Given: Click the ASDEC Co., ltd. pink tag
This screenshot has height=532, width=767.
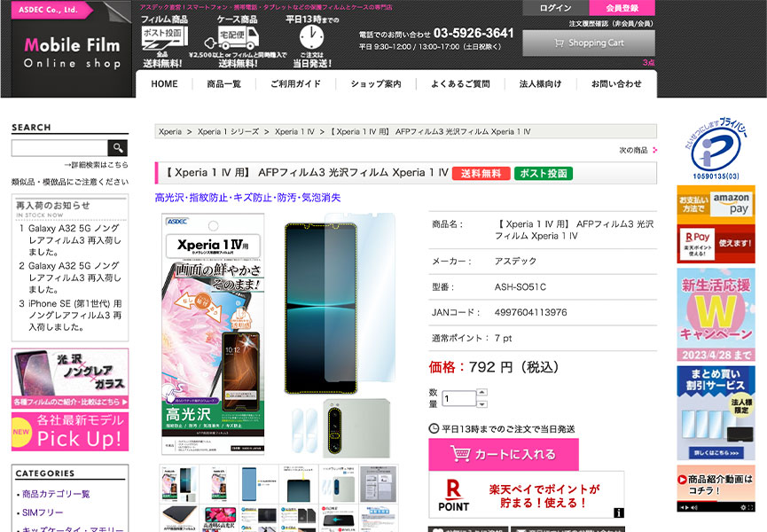Looking at the screenshot, I should (x=51, y=9).
